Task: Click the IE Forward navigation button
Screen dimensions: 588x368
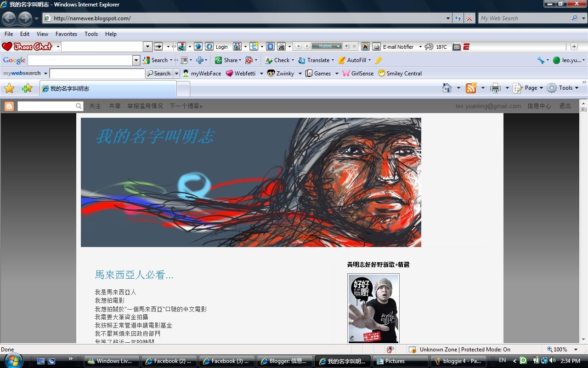Action: [25, 18]
